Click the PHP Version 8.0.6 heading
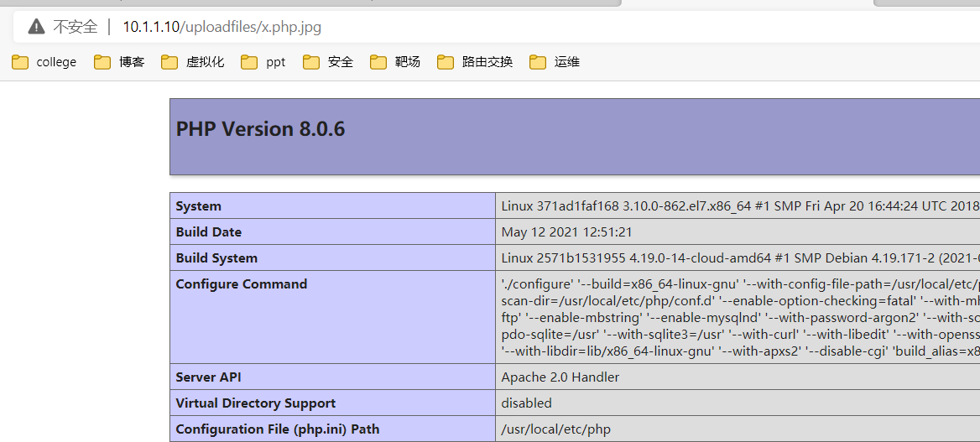Image resolution: width=980 pixels, height=442 pixels. (x=261, y=129)
